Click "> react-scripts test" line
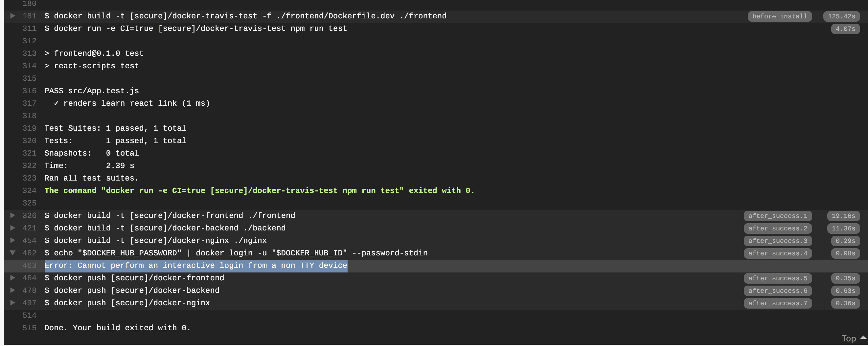The width and height of the screenshot is (868, 346). (x=92, y=66)
